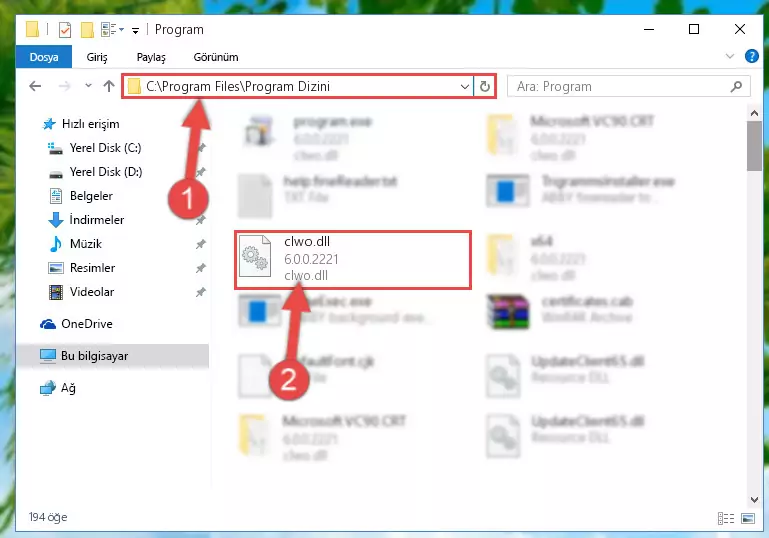The image size is (769, 538).
Task: Open Customize Quick Access Toolbar dropdown
Action: (135, 30)
